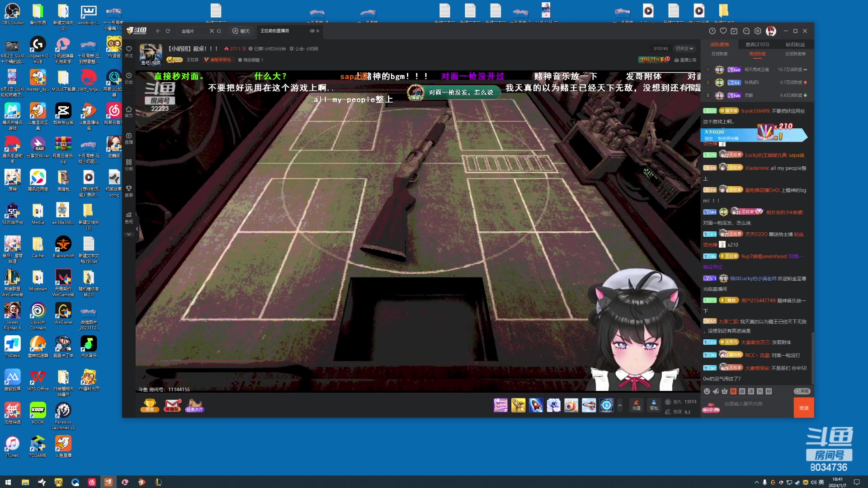Click the 关注 heart in the left sidebar
Image resolution: width=868 pixels, height=488 pixels.
click(129, 52)
